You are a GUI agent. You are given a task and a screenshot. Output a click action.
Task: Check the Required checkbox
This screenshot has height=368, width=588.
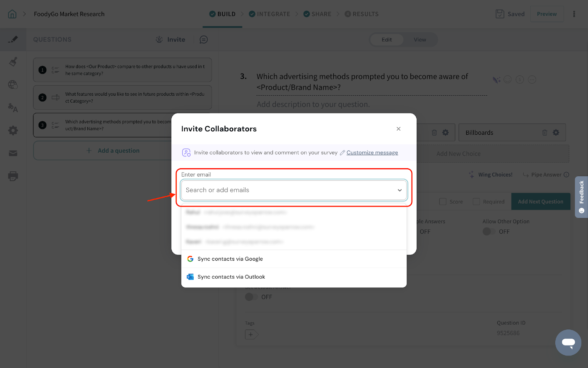coord(476,202)
